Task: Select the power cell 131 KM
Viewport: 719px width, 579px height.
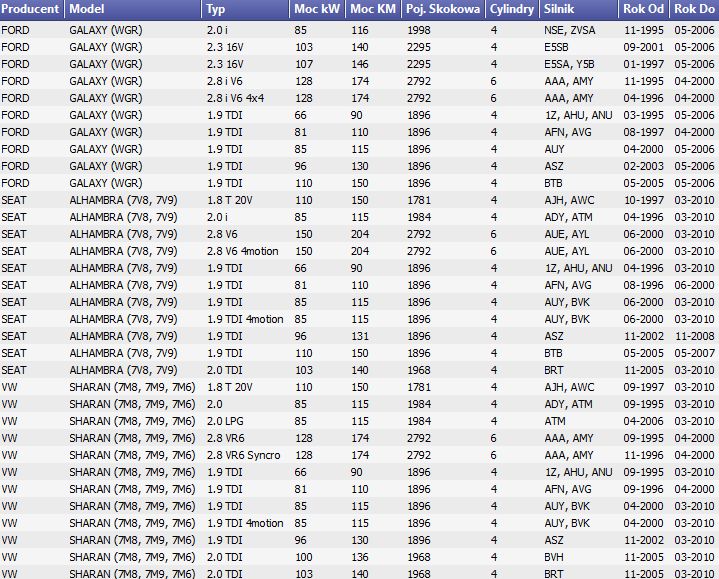Action: click(x=360, y=336)
